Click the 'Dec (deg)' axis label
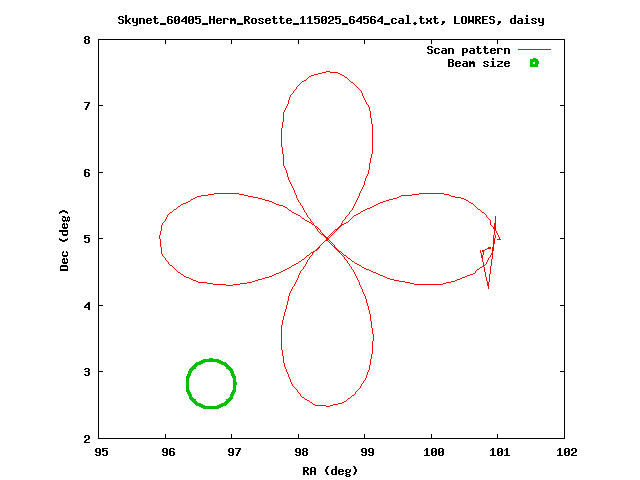 tap(64, 240)
